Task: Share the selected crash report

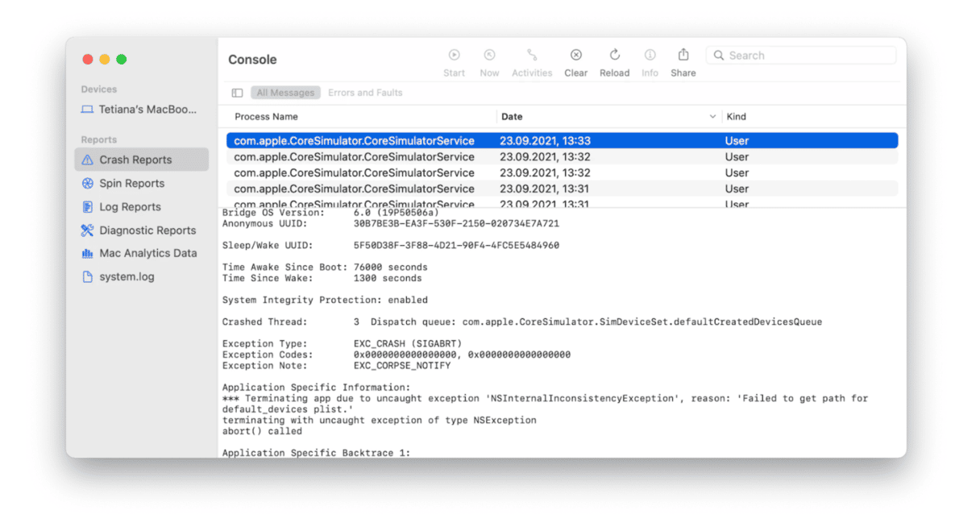Action: click(x=683, y=56)
